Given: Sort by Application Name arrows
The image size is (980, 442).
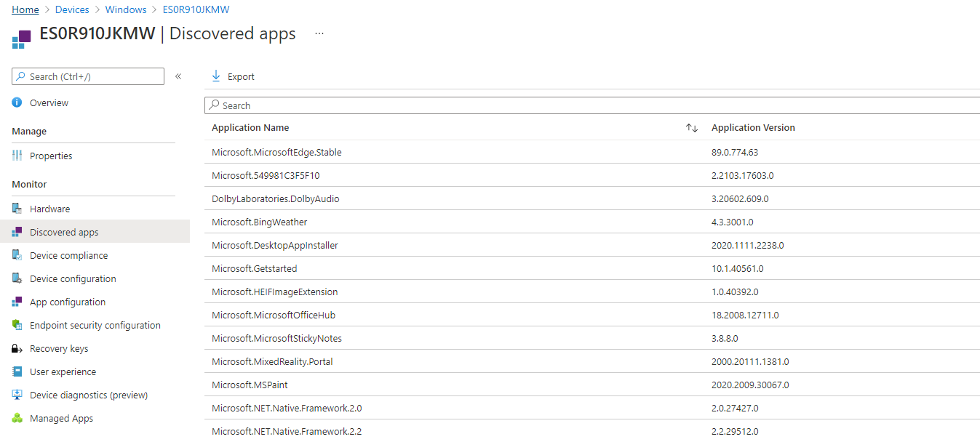Looking at the screenshot, I should coord(692,128).
